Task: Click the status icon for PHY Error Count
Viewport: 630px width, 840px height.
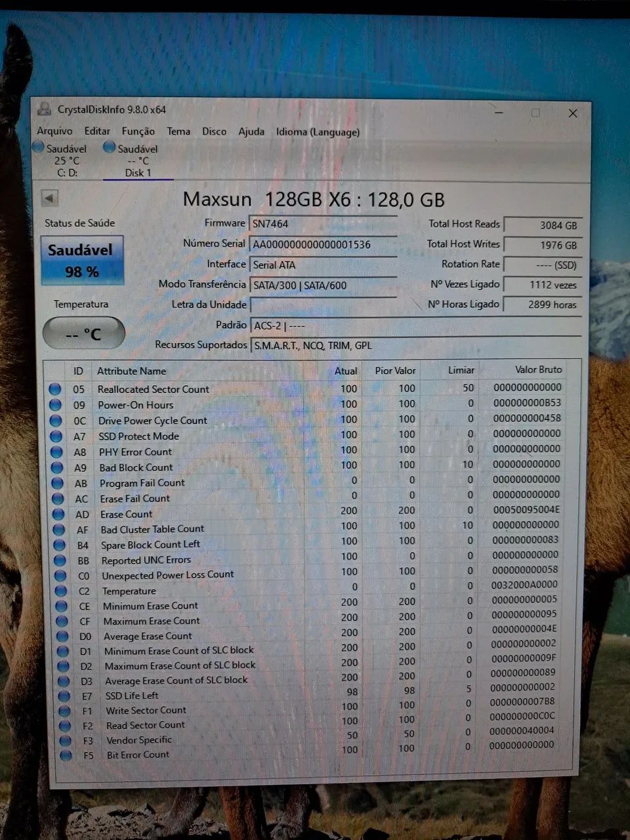Action: pos(56,452)
